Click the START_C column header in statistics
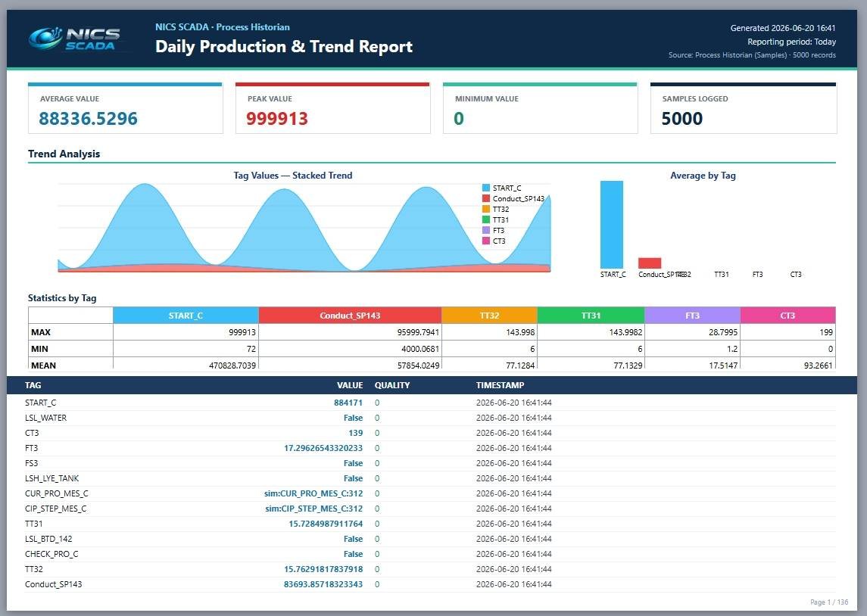Screen dimensions: 867x616 (x=186, y=316)
